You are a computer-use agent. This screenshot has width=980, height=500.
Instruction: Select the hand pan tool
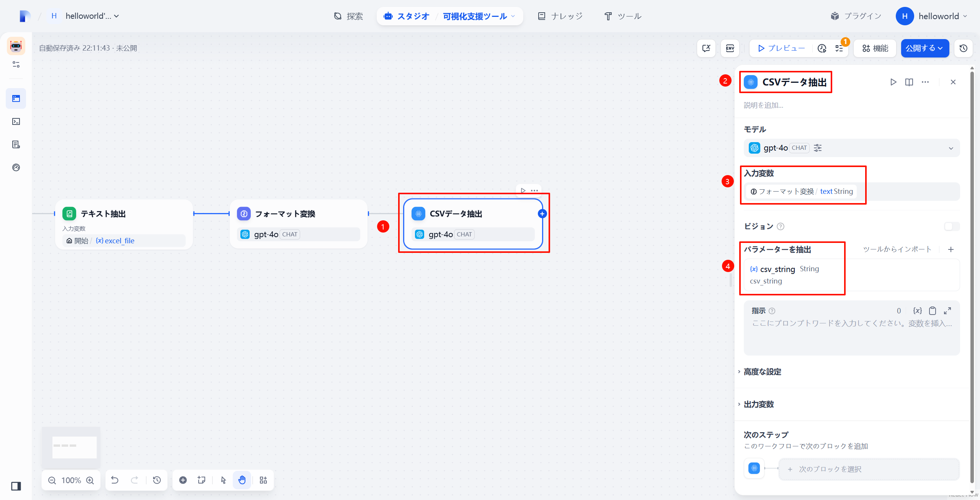tap(242, 480)
